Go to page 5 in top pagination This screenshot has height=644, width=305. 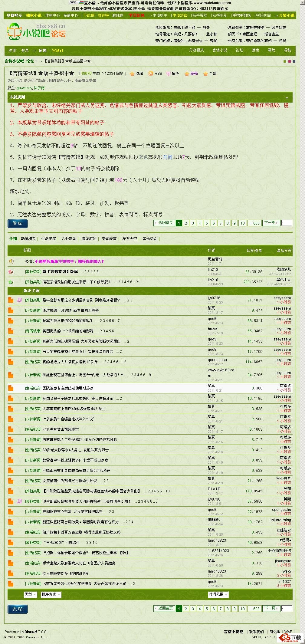207,223
